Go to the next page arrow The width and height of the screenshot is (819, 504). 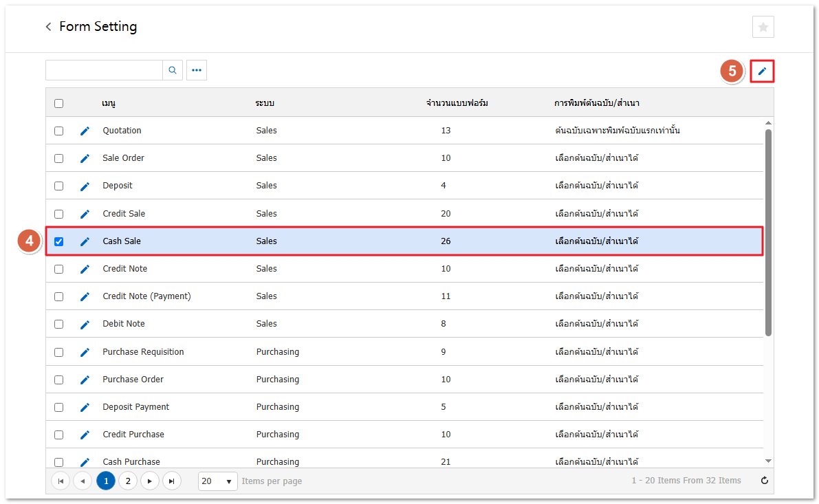click(x=150, y=481)
